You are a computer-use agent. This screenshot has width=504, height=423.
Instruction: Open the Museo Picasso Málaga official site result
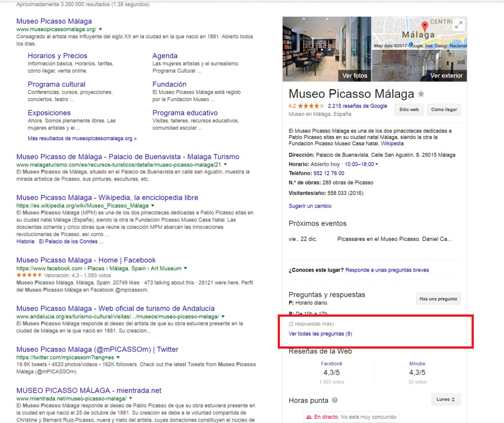tap(54, 21)
